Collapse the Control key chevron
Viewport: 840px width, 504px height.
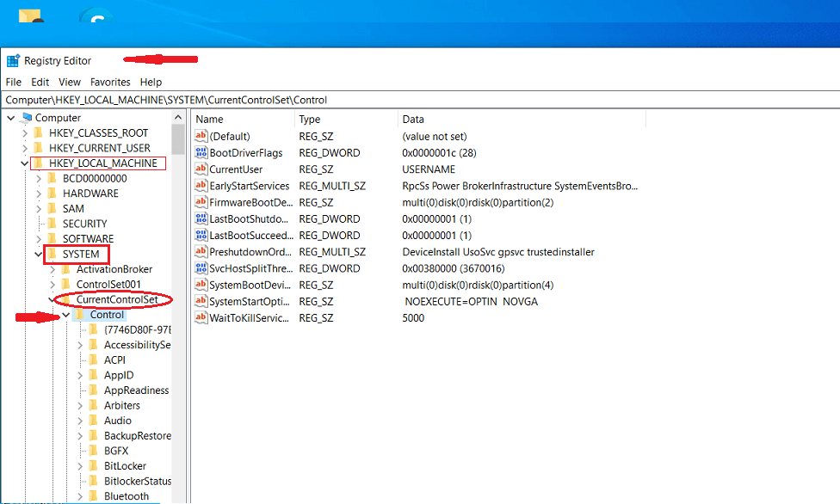pyautogui.click(x=66, y=315)
